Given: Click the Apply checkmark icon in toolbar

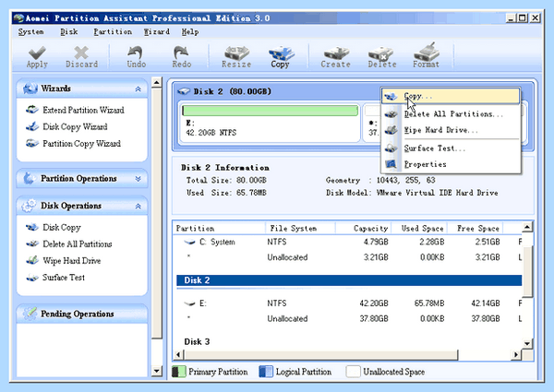Looking at the screenshot, I should click(37, 53).
